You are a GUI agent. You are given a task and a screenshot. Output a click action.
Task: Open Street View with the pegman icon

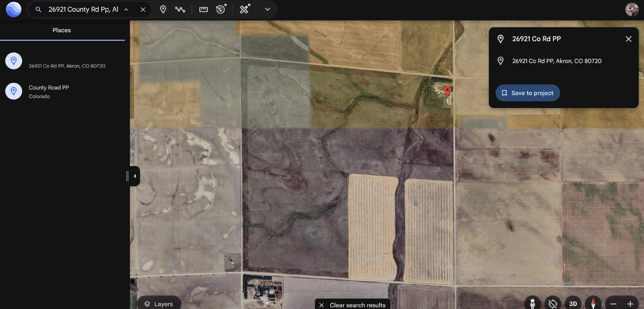pos(532,304)
